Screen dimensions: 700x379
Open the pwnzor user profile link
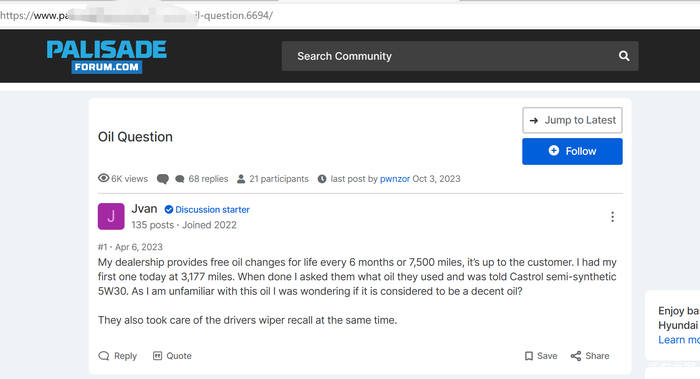tap(395, 179)
